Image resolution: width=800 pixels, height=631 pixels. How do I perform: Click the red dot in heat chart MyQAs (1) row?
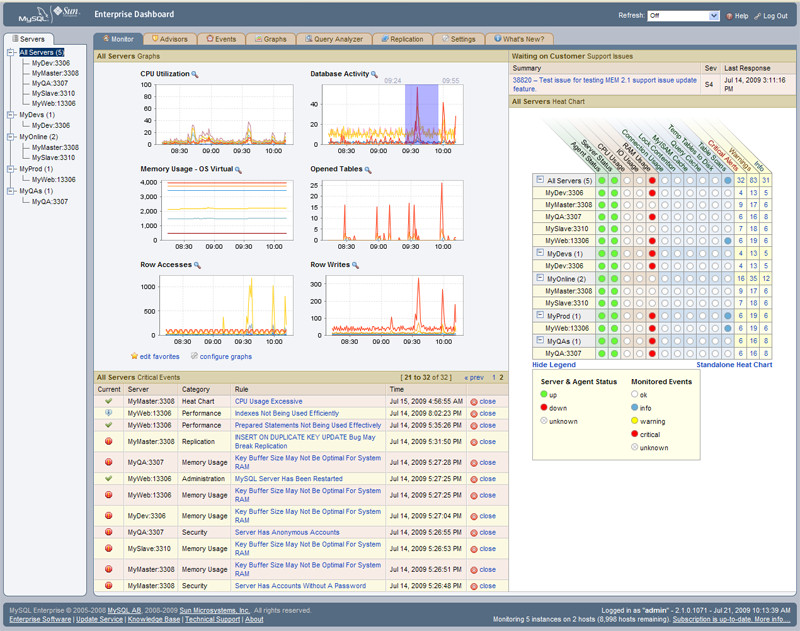pos(652,341)
